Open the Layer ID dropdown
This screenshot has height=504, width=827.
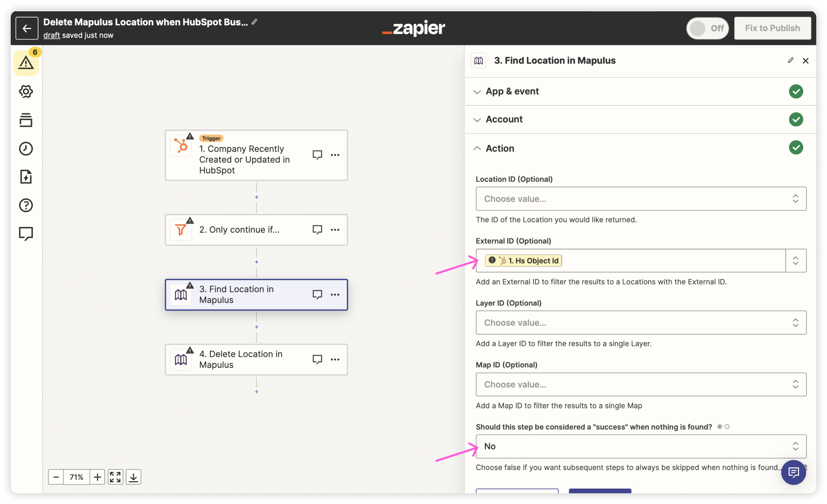coord(641,323)
